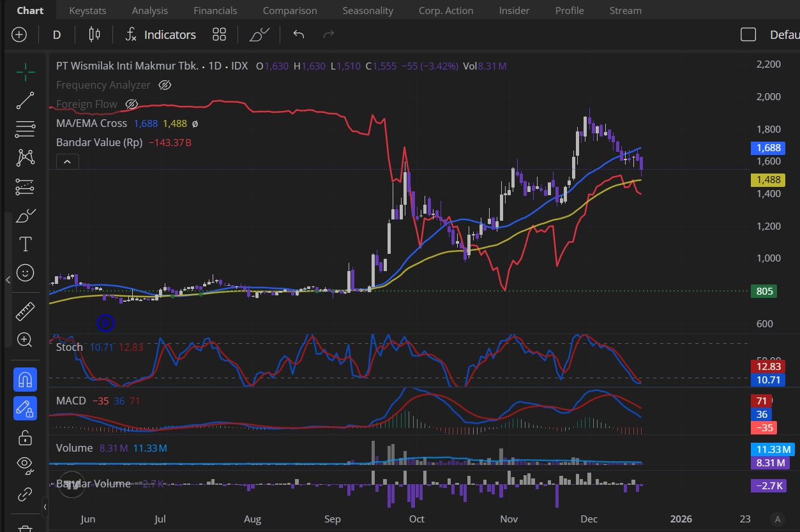Open the D timeframe interval dropdown
The width and height of the screenshot is (800, 532).
[x=57, y=34]
